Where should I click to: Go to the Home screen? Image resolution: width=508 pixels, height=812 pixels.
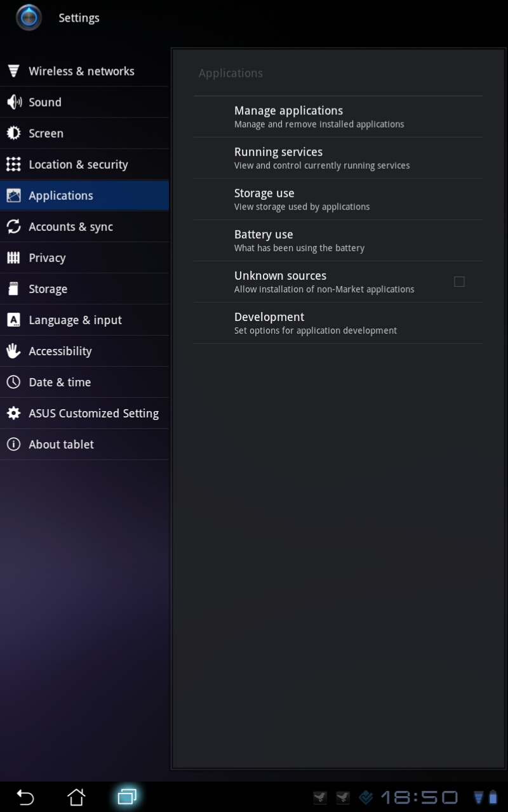(76, 797)
